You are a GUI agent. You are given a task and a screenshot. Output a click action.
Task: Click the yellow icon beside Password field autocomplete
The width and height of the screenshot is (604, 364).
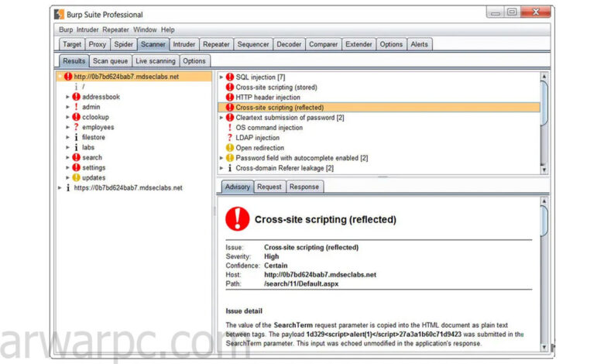[229, 158]
